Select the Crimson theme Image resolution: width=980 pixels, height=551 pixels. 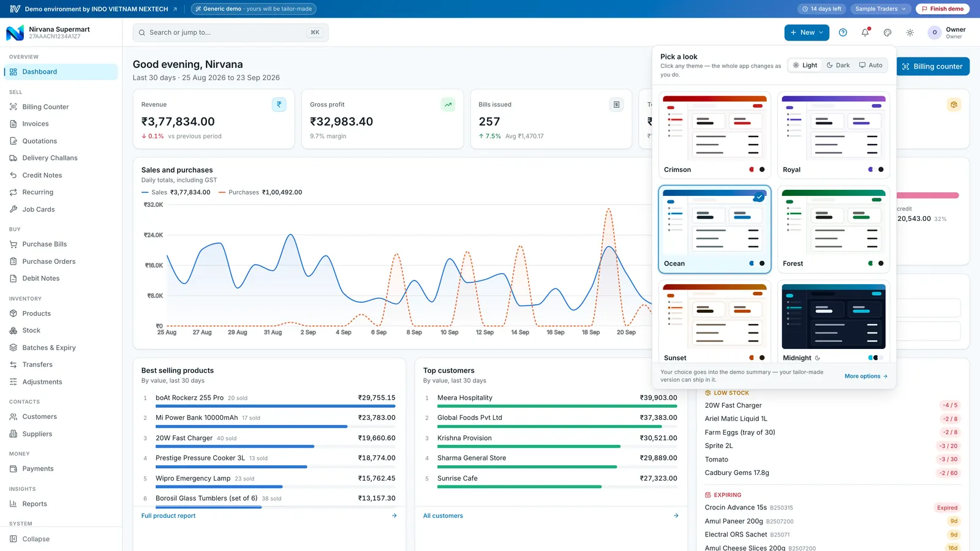pyautogui.click(x=714, y=135)
